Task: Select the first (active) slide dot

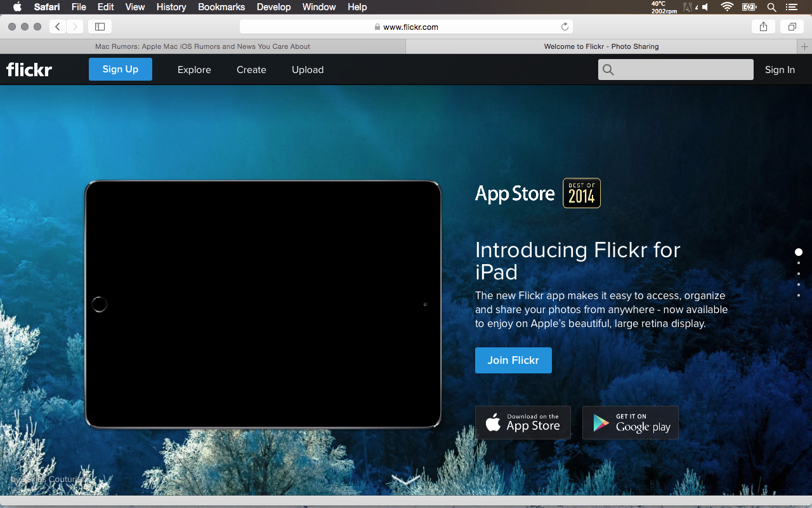Action: tap(799, 252)
